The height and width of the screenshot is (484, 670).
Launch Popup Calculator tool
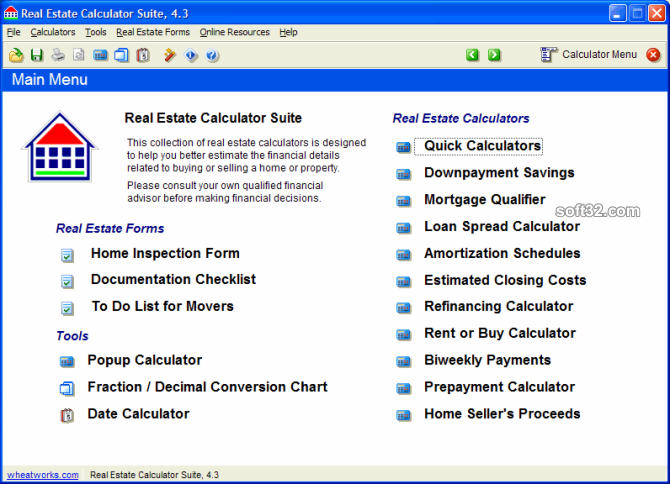point(144,360)
